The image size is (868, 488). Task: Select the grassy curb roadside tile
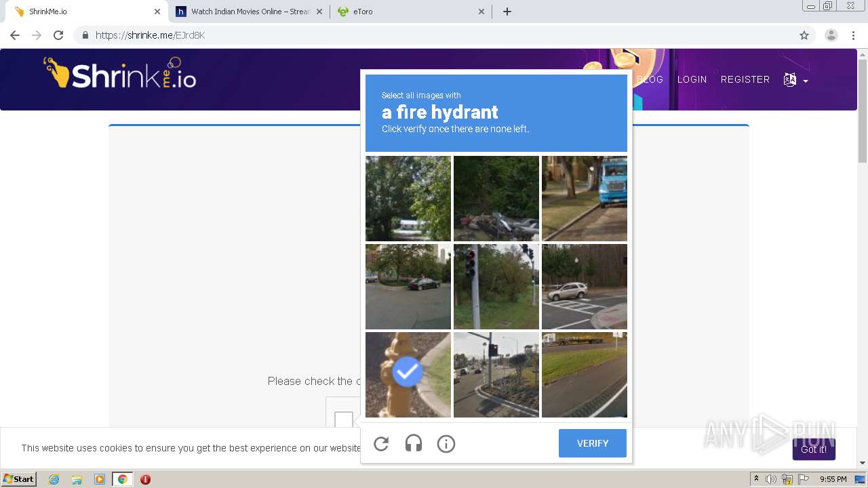585,375
